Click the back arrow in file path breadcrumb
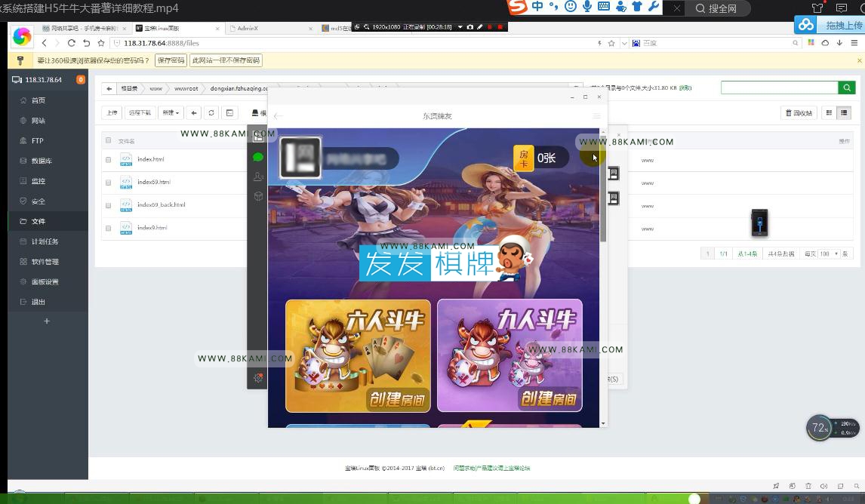This screenshot has width=865, height=504. pyautogui.click(x=109, y=88)
